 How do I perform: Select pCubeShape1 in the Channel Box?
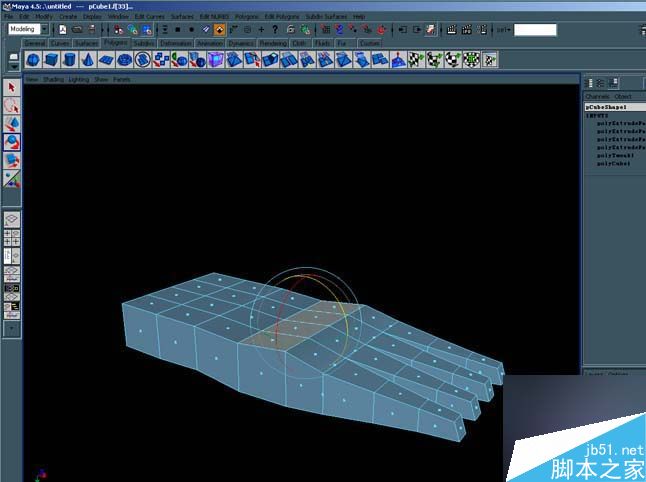[615, 107]
